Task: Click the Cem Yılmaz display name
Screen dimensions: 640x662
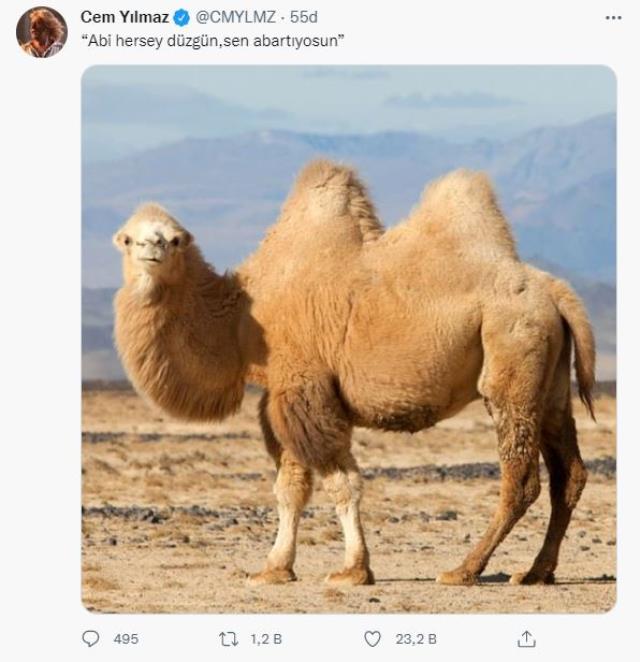Action: point(125,17)
